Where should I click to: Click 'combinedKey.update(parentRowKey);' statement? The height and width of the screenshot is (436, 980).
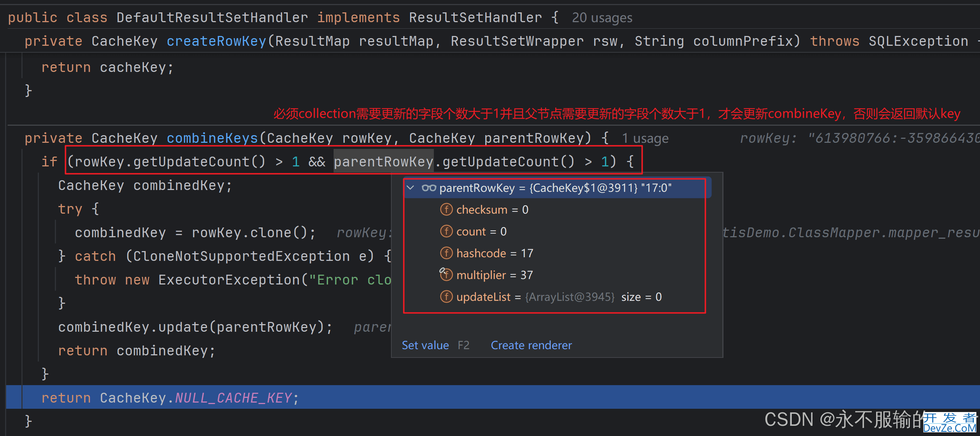(x=195, y=327)
